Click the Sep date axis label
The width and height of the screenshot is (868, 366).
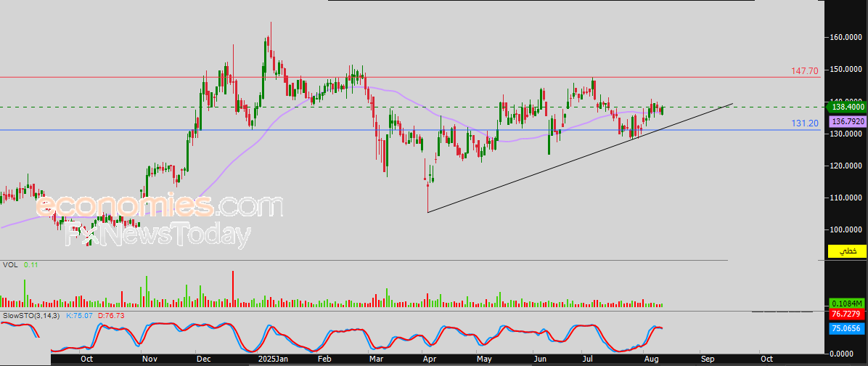[708, 359]
